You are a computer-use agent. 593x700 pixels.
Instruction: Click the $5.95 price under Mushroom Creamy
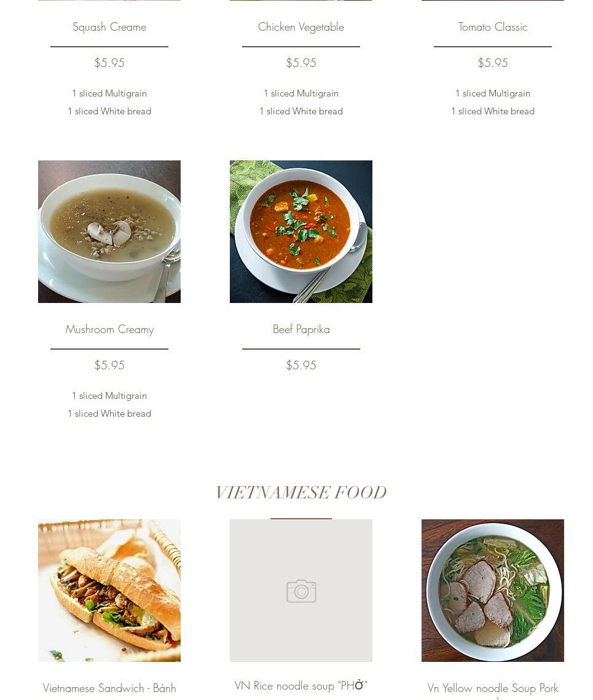tap(109, 365)
